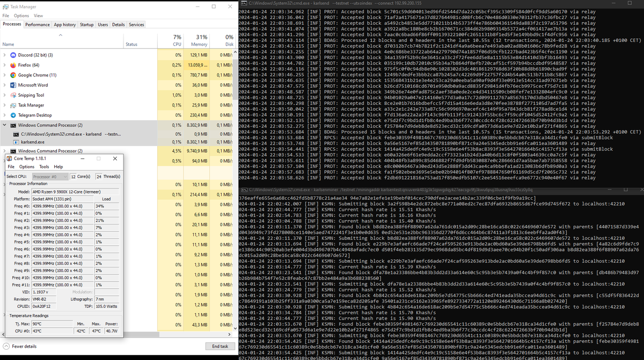Click the karlsenminer cmd window title icon
The width and height of the screenshot is (644, 360).
click(x=244, y=190)
